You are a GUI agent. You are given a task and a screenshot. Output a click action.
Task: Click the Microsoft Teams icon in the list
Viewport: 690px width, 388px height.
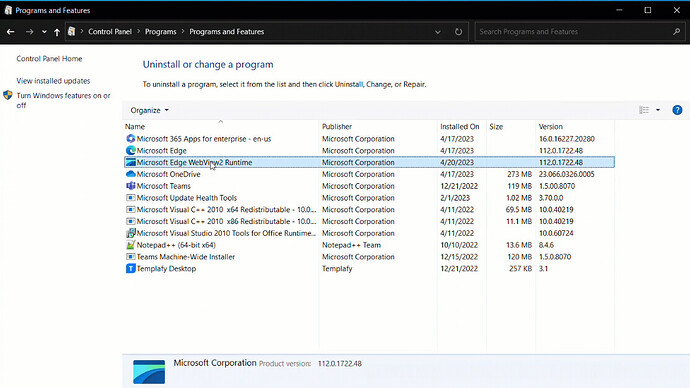click(130, 186)
